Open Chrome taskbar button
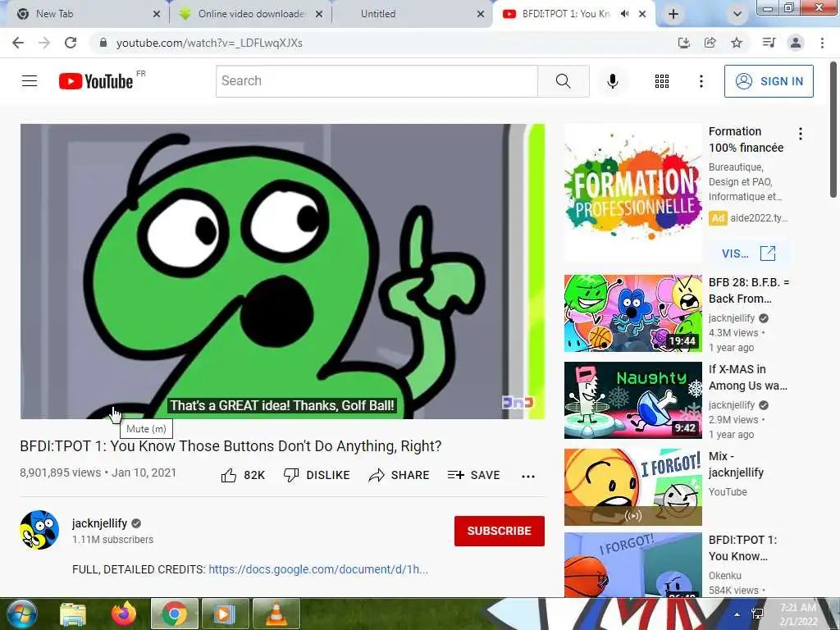Image resolution: width=840 pixels, height=630 pixels. pos(175,614)
